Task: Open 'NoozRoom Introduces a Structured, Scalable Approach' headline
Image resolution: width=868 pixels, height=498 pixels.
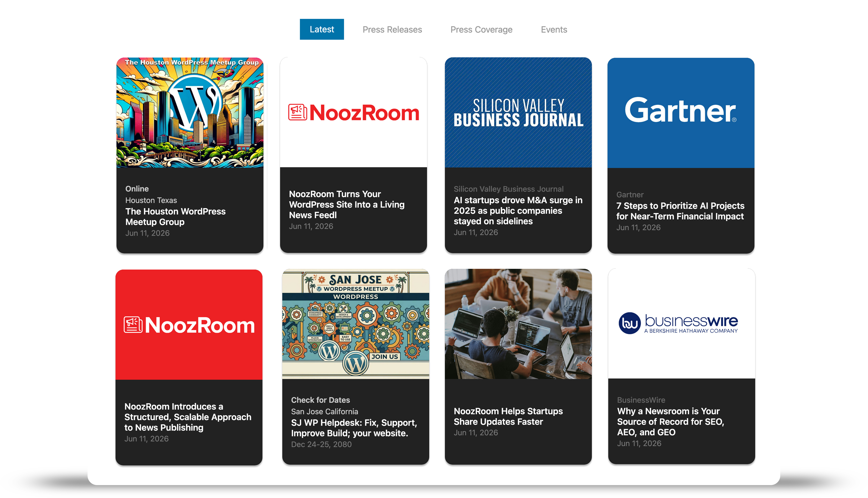Action: pos(188,417)
